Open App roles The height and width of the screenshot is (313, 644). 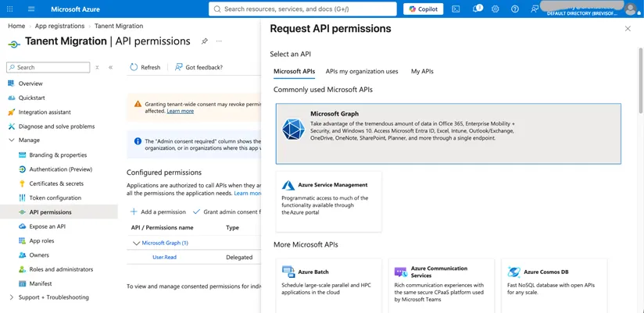pyautogui.click(x=41, y=241)
